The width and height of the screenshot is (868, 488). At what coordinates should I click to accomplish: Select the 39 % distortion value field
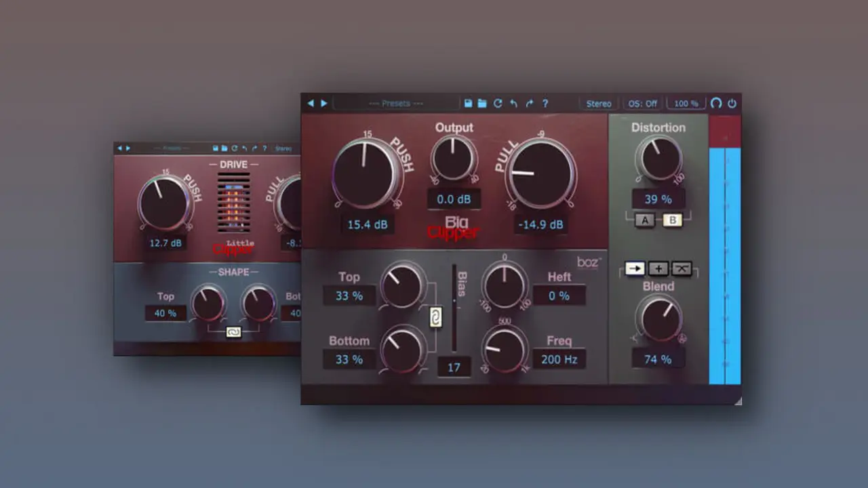(x=658, y=199)
